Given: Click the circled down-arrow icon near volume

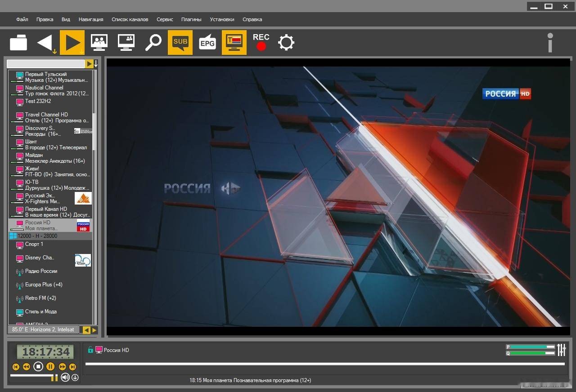Looking at the screenshot, I should (x=75, y=378).
